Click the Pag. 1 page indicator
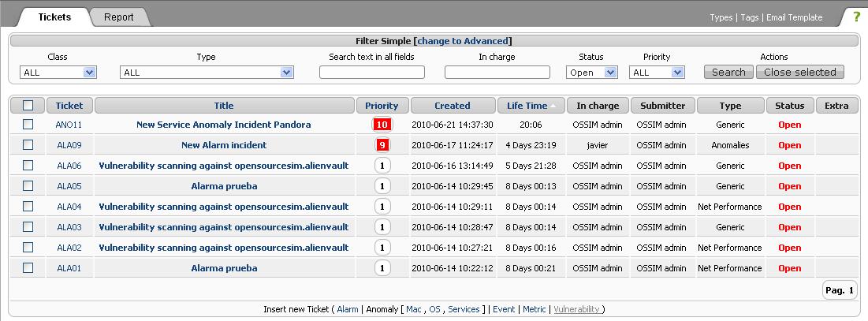 (x=839, y=290)
